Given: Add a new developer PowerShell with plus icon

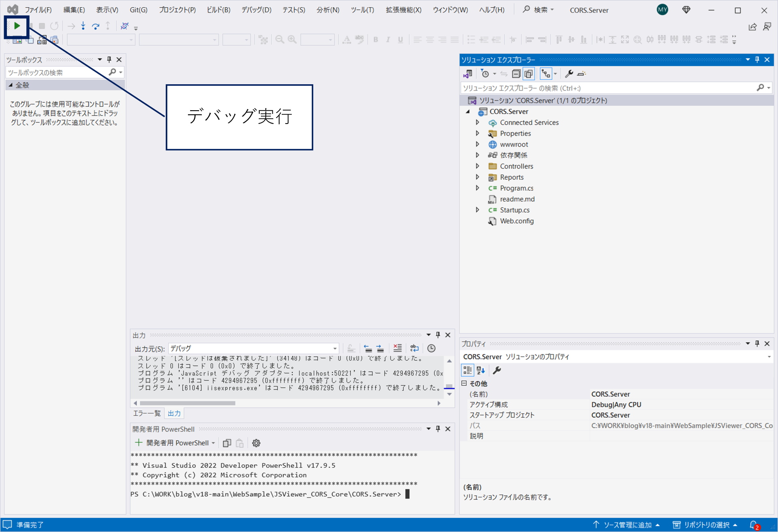Looking at the screenshot, I should pyautogui.click(x=139, y=442).
